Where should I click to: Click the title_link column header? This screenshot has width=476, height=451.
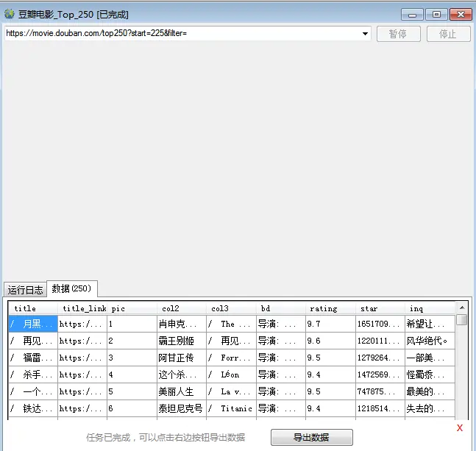(82, 308)
